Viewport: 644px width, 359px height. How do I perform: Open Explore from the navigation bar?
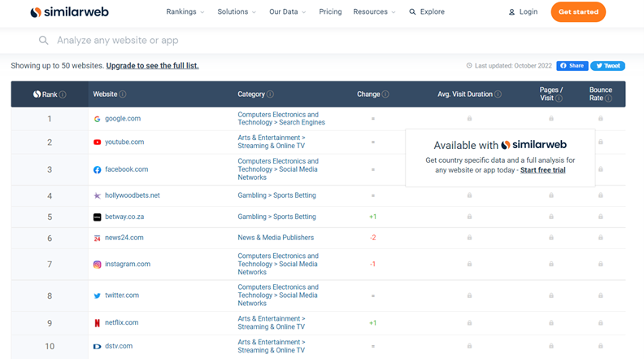pos(427,12)
